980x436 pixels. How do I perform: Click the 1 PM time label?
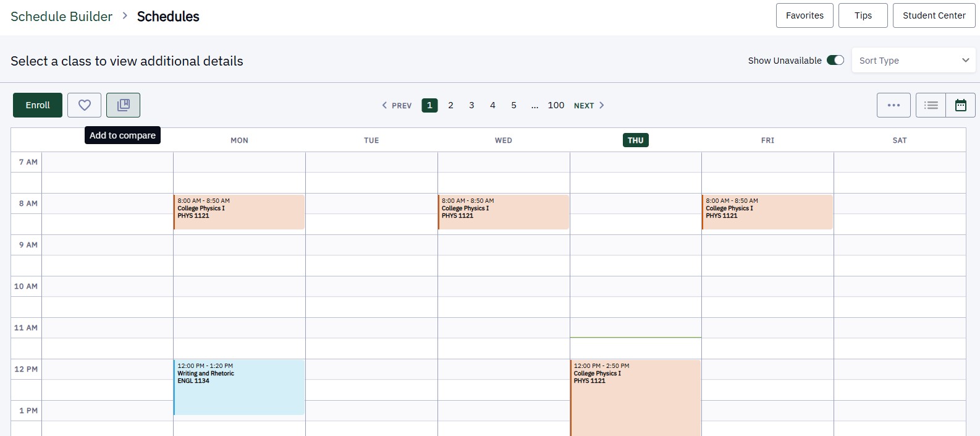pos(28,411)
